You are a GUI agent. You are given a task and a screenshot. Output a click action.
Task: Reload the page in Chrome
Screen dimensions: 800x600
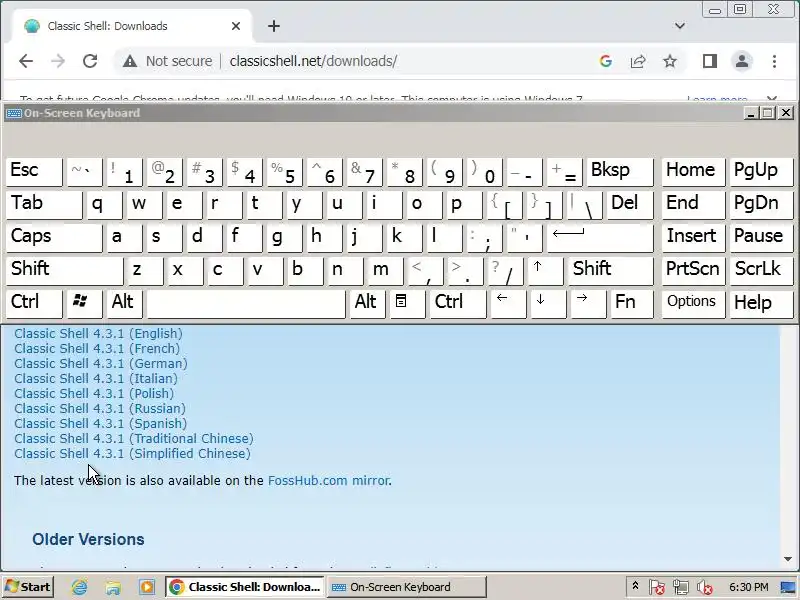[x=90, y=61]
